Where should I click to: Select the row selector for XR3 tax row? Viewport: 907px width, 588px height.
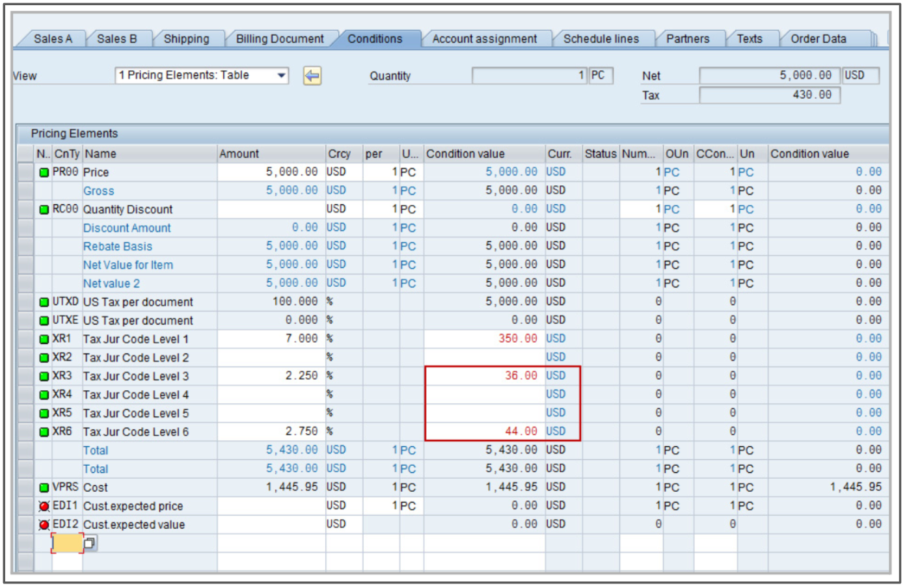pyautogui.click(x=25, y=377)
